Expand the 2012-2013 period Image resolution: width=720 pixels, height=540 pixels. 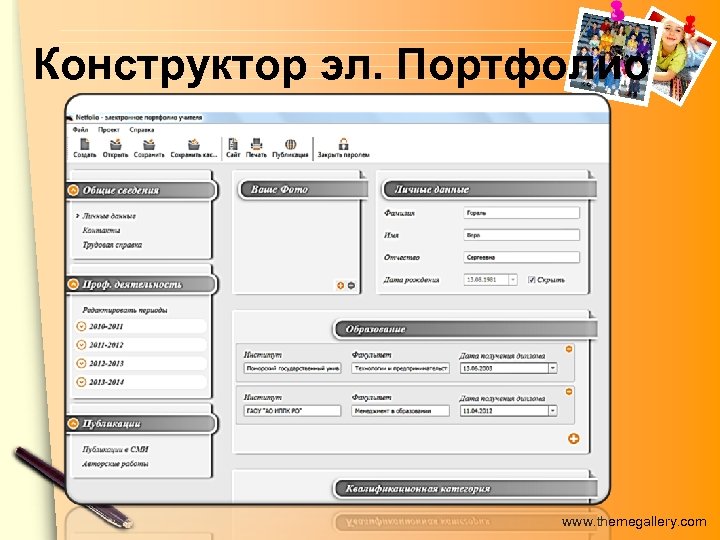(81, 363)
